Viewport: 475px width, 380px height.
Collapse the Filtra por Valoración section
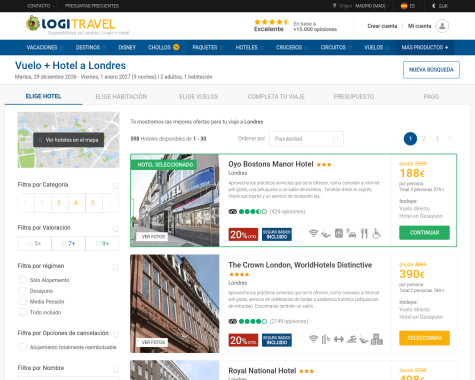click(115, 229)
